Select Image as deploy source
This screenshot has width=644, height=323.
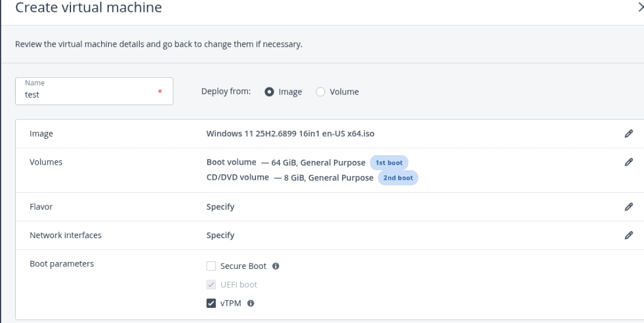pos(269,92)
